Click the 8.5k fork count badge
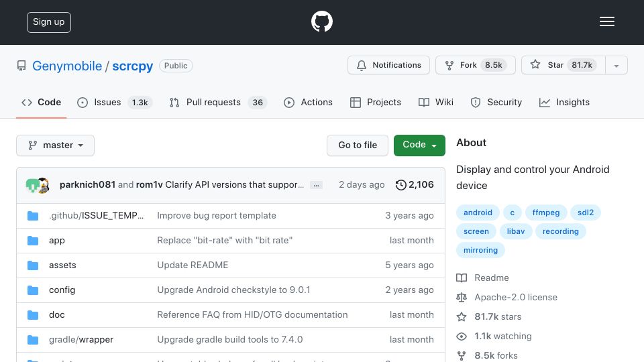The height and width of the screenshot is (362, 644). (x=493, y=65)
